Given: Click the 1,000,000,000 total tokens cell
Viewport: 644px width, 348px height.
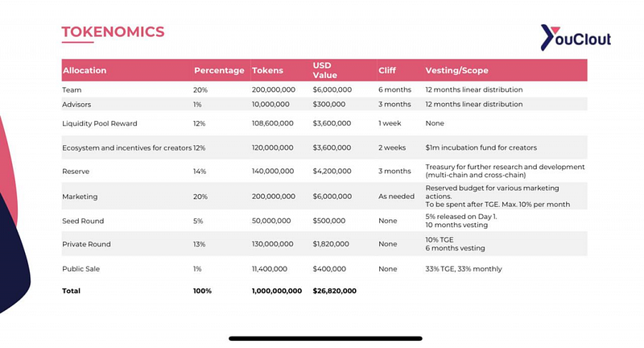Looking at the screenshot, I should point(277,291).
